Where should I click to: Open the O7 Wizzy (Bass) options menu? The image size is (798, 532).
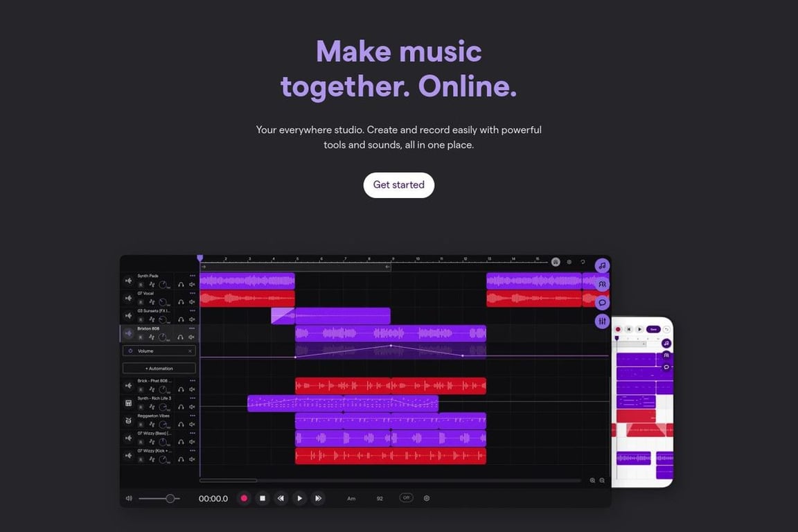coord(191,434)
